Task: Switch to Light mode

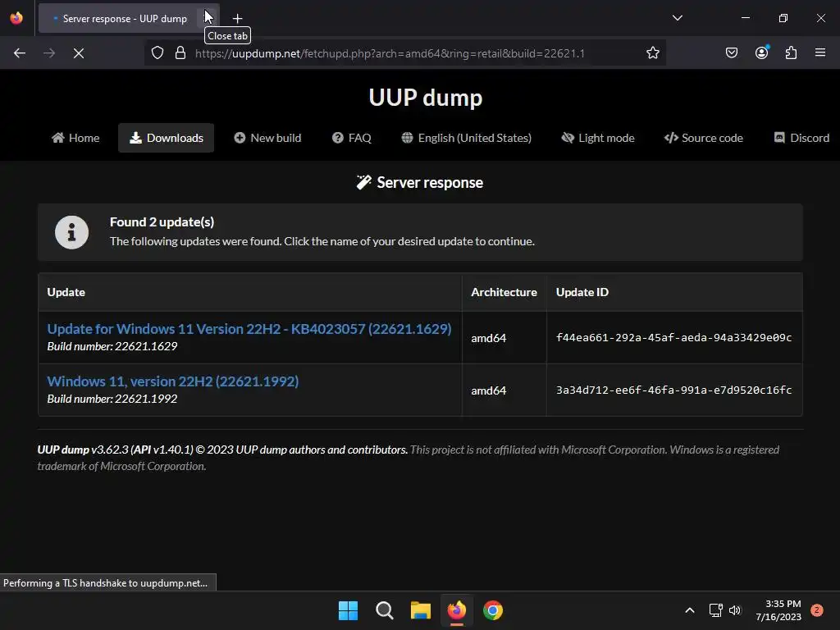Action: [598, 138]
